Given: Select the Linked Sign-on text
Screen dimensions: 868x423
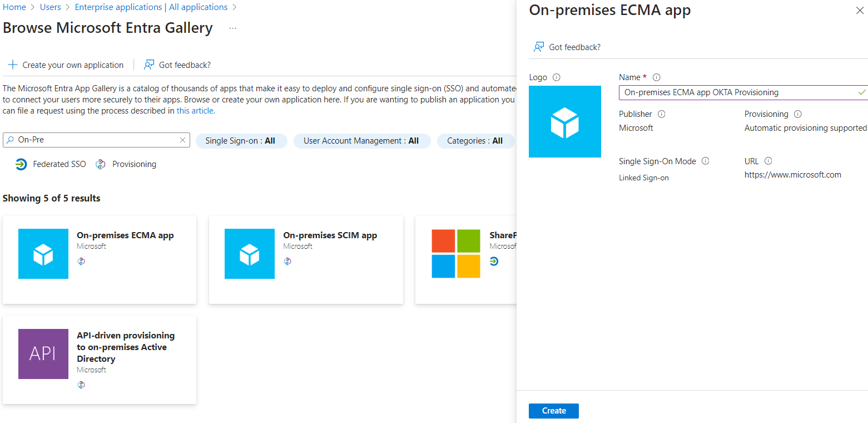Looking at the screenshot, I should click(644, 178).
